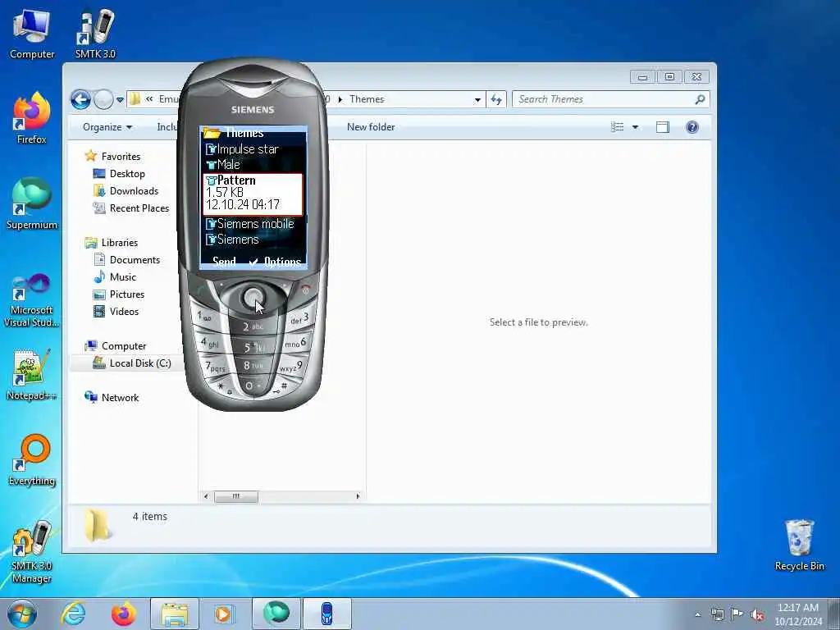Viewport: 840px width, 630px height.
Task: Click the taskbar clock showing 12:17 AM
Action: 798,614
